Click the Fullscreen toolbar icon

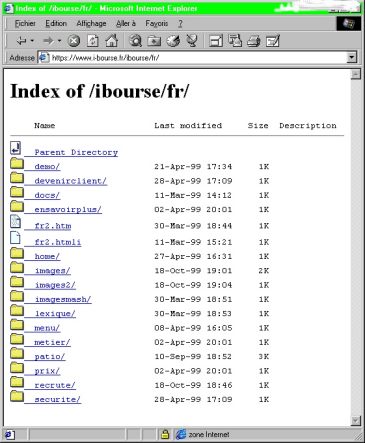point(216,41)
